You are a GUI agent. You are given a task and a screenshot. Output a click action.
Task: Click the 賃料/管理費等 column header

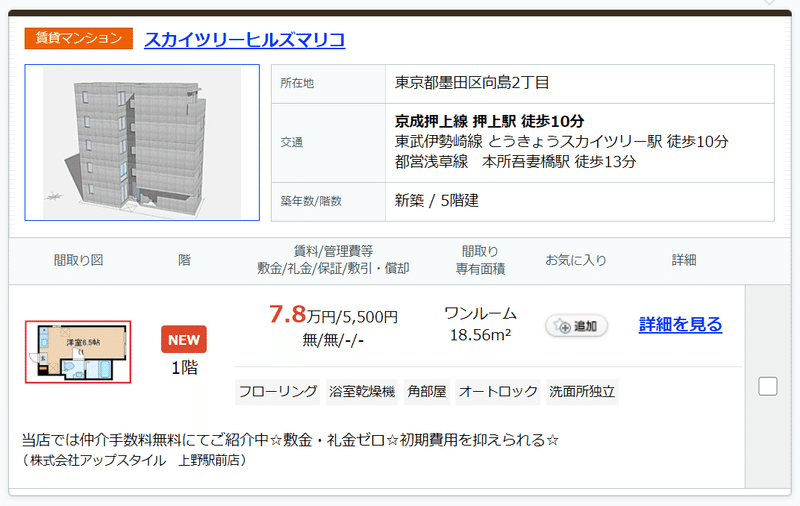pos(333,251)
